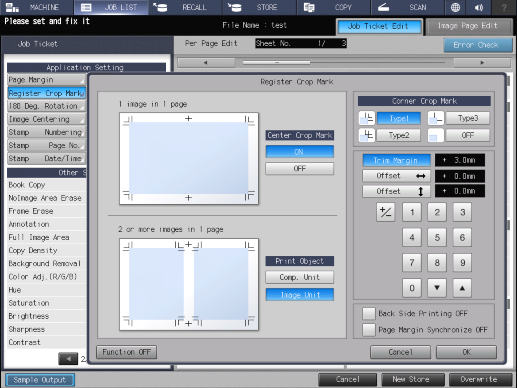
Task: Click the Type3 corner crop mark icon
Action: coord(436,118)
